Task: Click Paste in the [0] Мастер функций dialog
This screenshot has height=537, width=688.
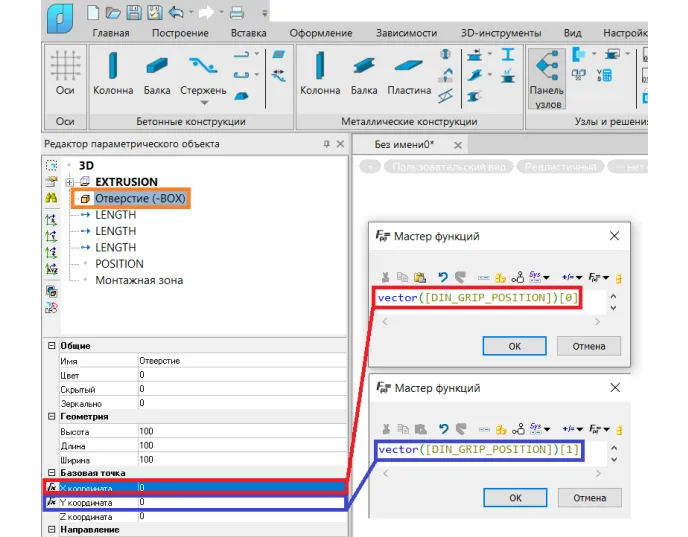Action: (420, 277)
